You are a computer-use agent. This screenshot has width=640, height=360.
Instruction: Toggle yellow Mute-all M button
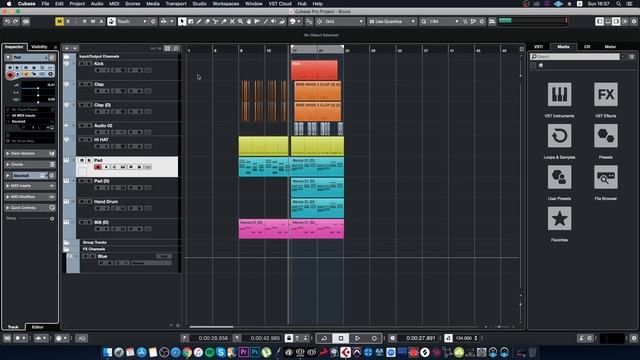coord(60,21)
